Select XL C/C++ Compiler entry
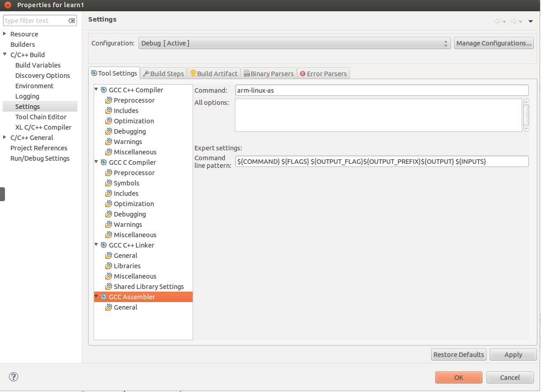The width and height of the screenshot is (541, 392). coord(43,127)
